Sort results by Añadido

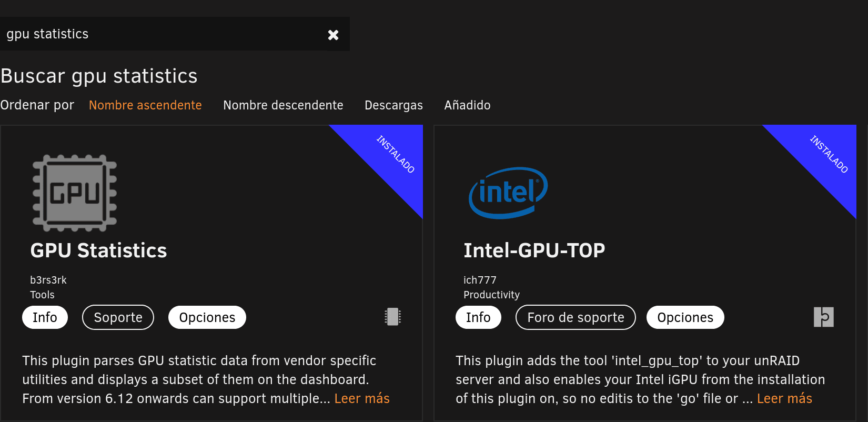(x=467, y=105)
